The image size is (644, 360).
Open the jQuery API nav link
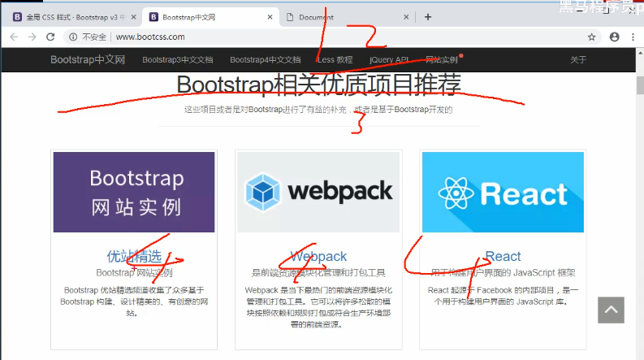click(x=389, y=59)
